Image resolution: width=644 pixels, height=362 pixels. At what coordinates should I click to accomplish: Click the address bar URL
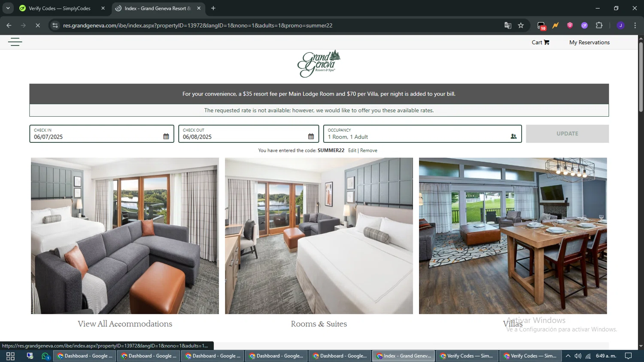197,25
